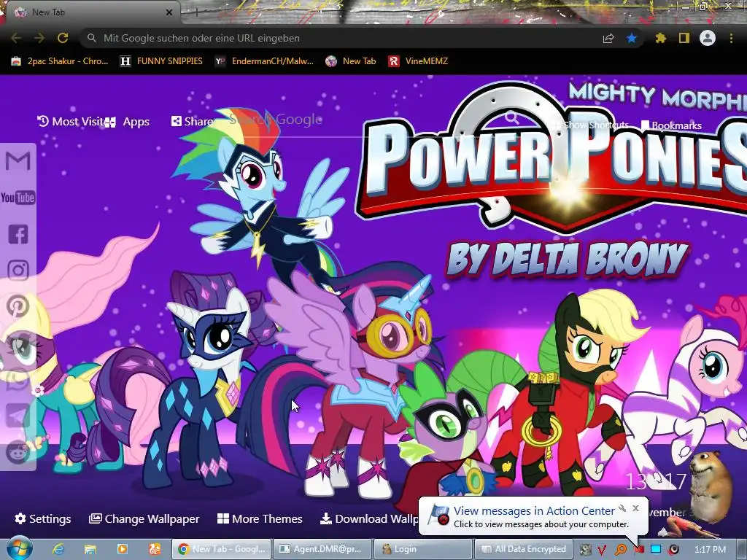
Task: Switch to the New Tab - Google Chrome taskbar window
Action: pos(221,549)
